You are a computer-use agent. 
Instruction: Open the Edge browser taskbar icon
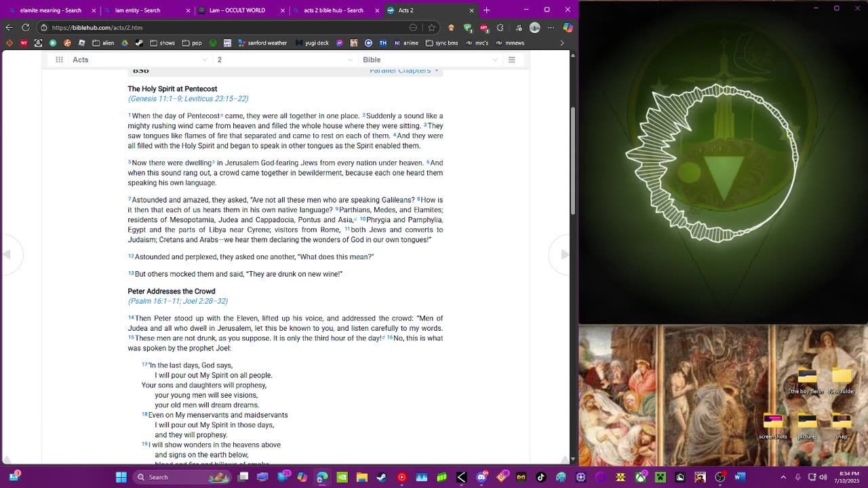[322, 477]
